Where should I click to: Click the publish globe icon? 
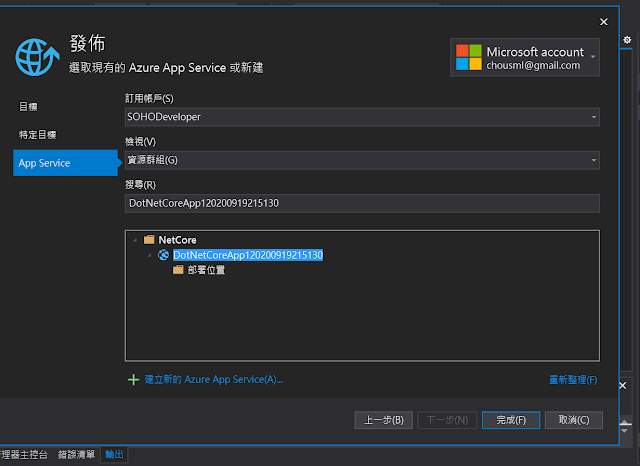point(37,57)
